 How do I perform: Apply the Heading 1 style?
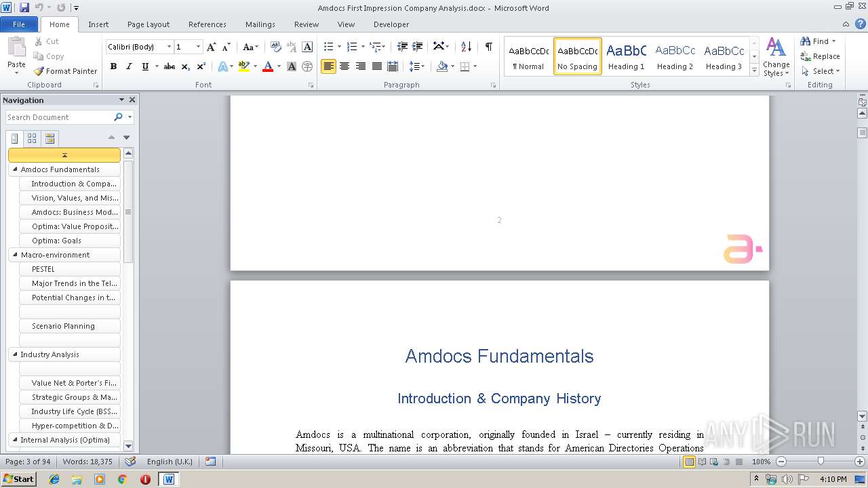626,56
